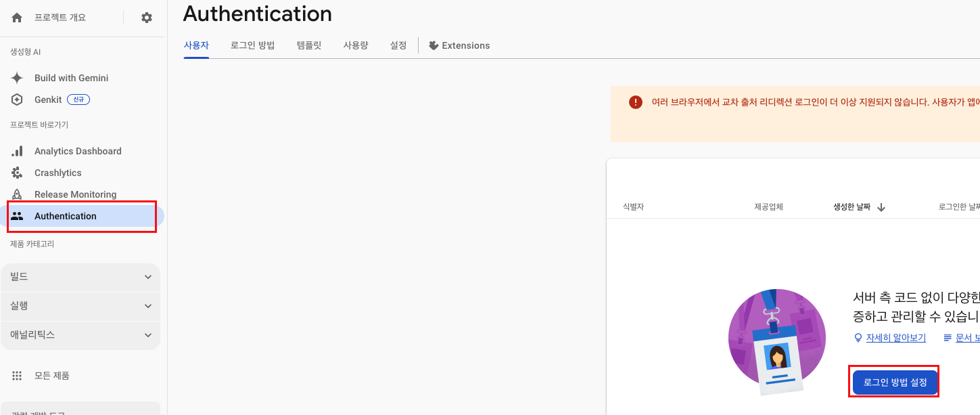Viewport: 980px width, 415px height.
Task: Sort by 생성한 날짜 column header
Action: click(852, 207)
